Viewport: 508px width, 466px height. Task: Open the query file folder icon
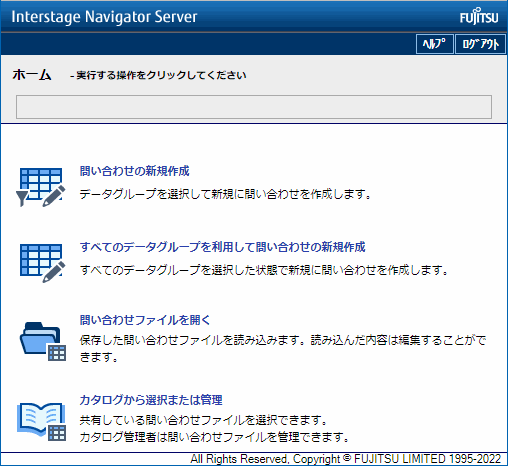pyautogui.click(x=43, y=341)
